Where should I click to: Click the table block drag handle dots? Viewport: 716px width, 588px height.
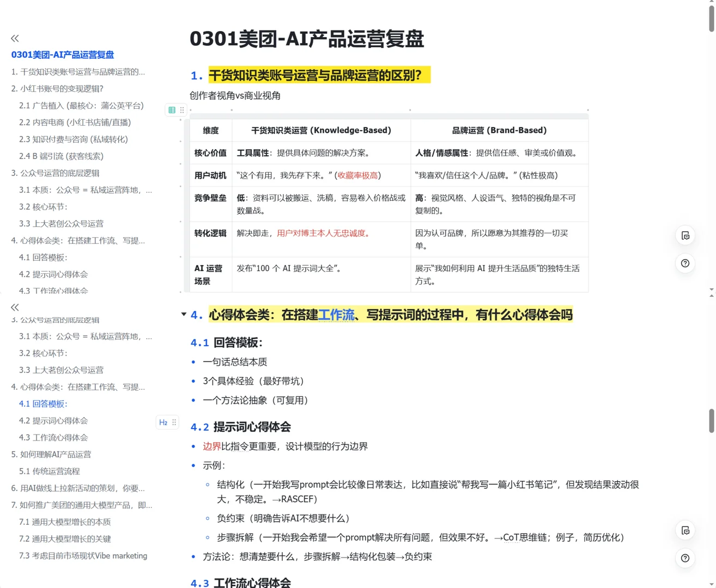click(182, 110)
